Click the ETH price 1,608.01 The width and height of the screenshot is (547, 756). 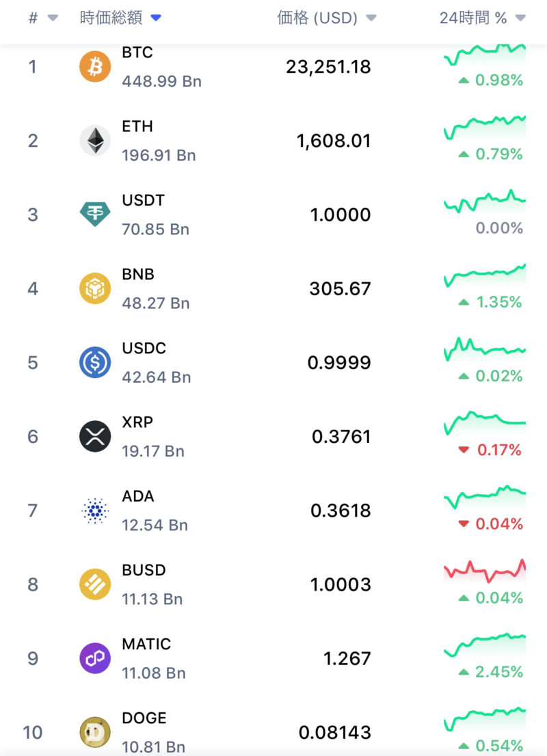point(334,141)
